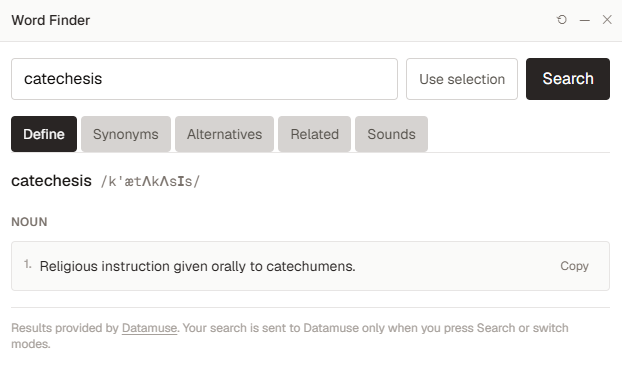Copy the religious instruction definition

(x=574, y=266)
